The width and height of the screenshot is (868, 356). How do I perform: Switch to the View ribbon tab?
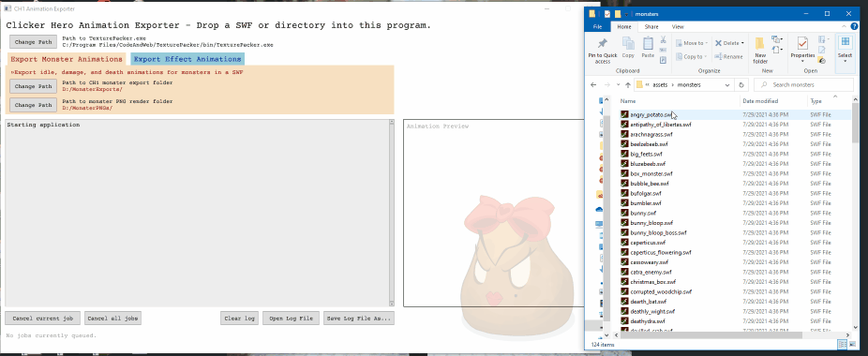point(678,26)
